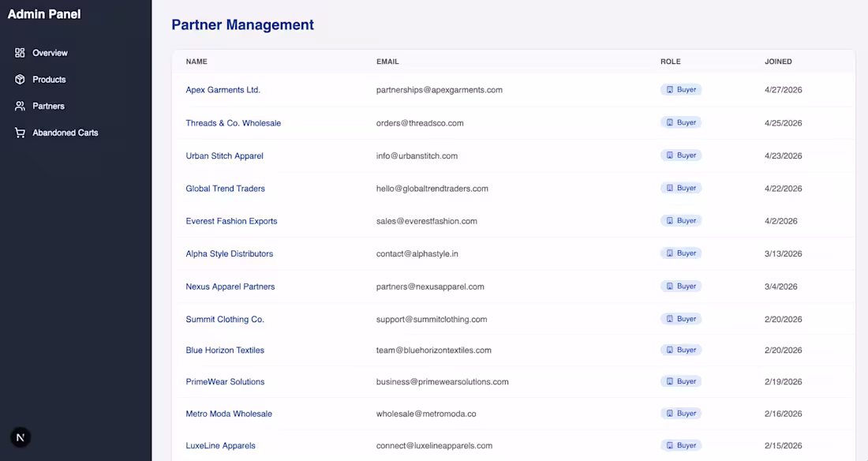Click the Buyer badge for Apex Garments

[681, 90]
